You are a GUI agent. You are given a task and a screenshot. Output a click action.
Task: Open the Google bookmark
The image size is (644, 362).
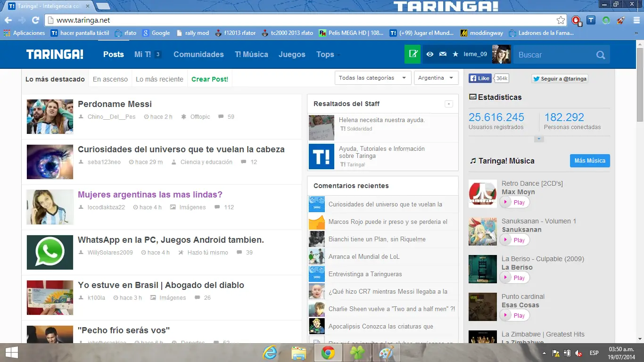pyautogui.click(x=156, y=33)
